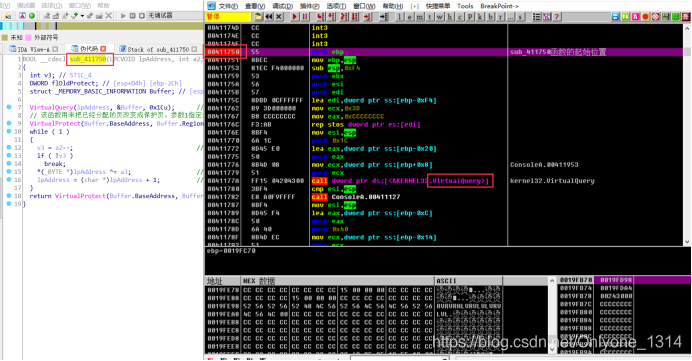Viewport: 692px width, 361px height.
Task: Close the 伪代码 tab with red X
Action: 103,49
